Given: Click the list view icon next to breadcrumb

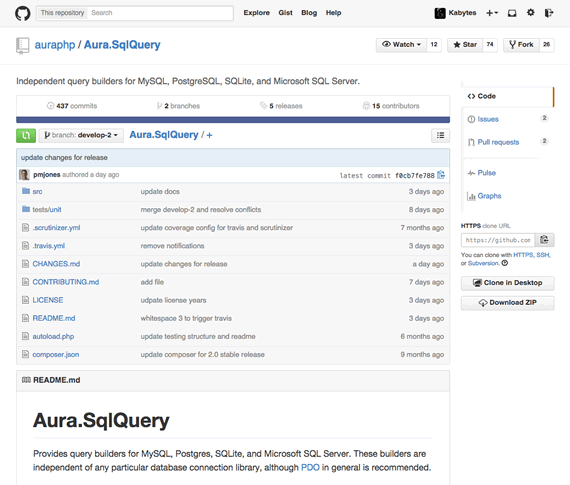Looking at the screenshot, I should pos(440,135).
